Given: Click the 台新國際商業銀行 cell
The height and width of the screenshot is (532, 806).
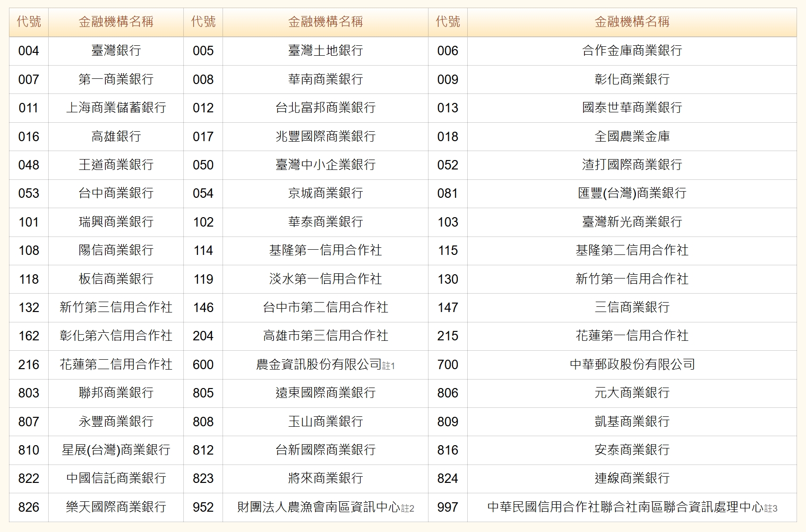Looking at the screenshot, I should pyautogui.click(x=325, y=450).
